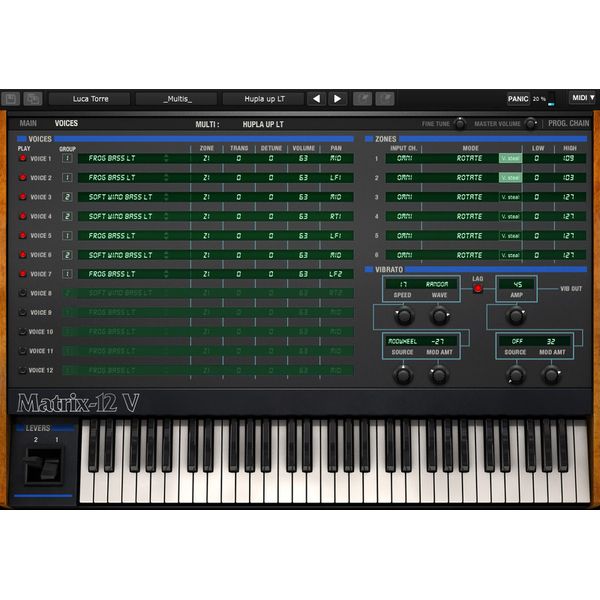The height and width of the screenshot is (600, 600).
Task: Click the Group box for Voice 3
Action: 67,197
